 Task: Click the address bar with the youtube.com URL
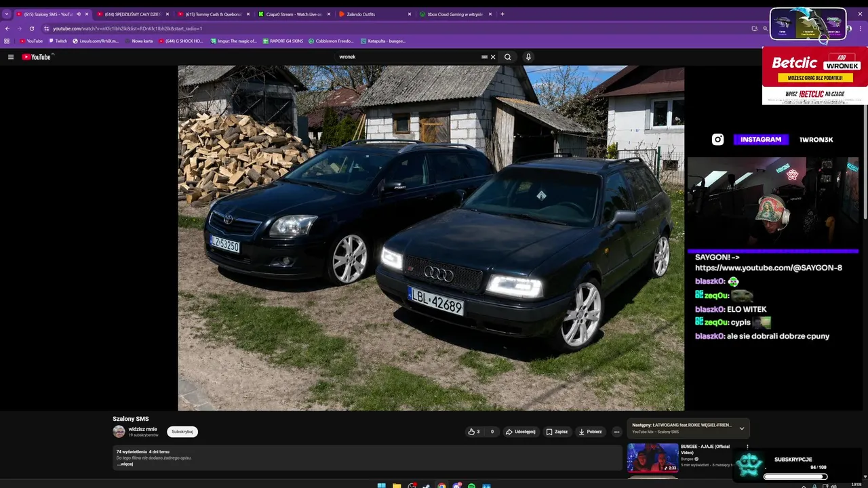pos(400,28)
